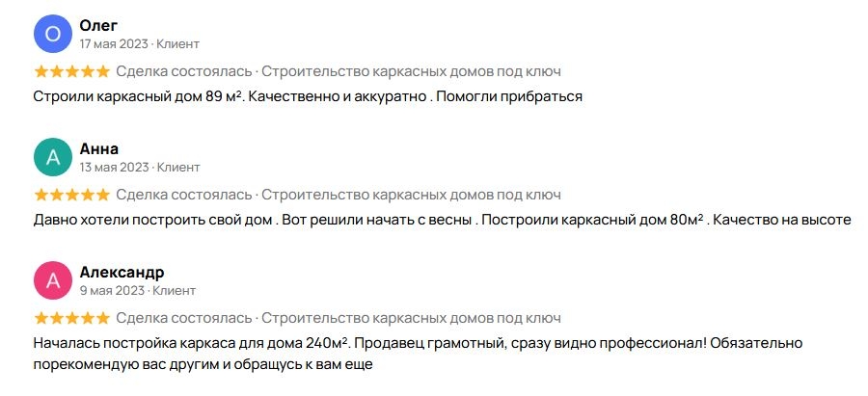This screenshot has width=868, height=396.
Task: Click Oleg's blue avatar icon
Action: (x=52, y=35)
